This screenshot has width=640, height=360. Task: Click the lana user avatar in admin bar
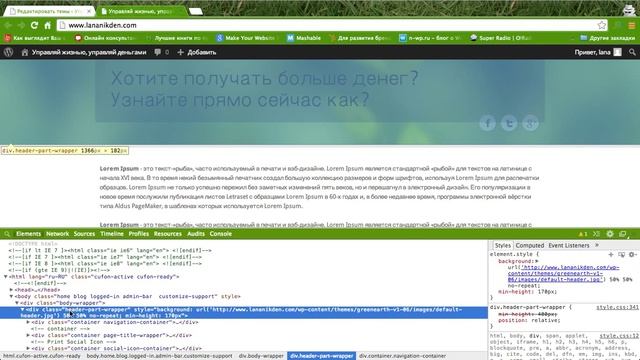(618, 52)
